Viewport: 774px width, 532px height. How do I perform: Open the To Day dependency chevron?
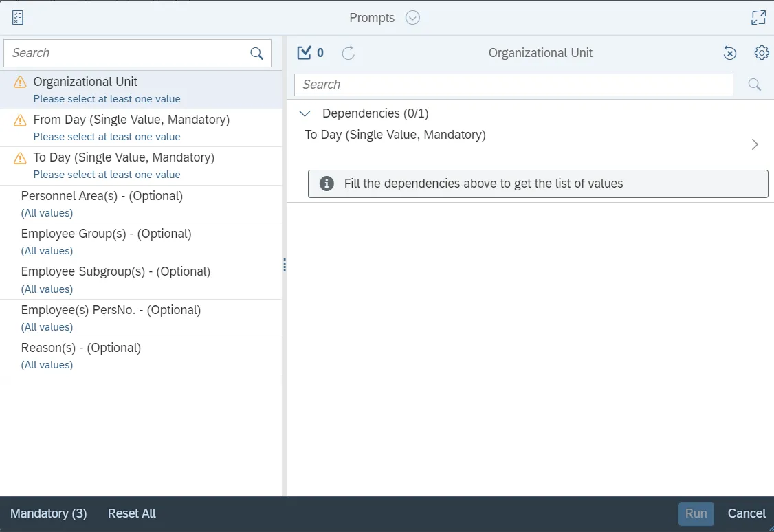click(x=755, y=144)
